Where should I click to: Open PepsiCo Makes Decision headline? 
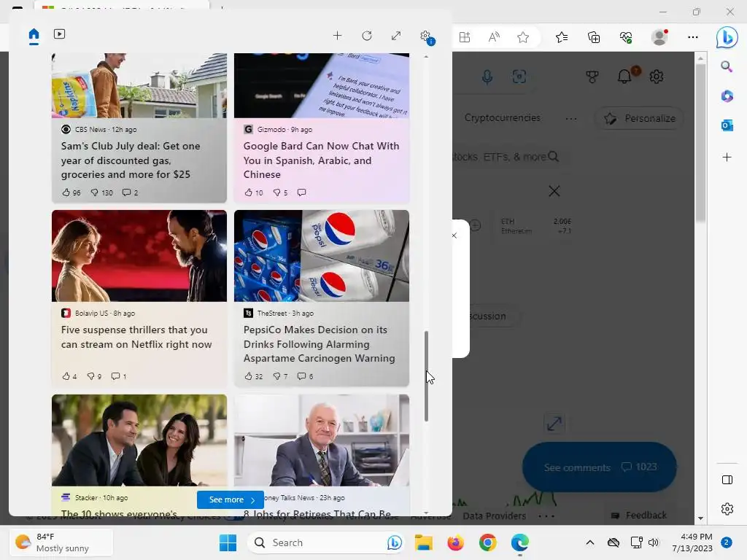(320, 344)
